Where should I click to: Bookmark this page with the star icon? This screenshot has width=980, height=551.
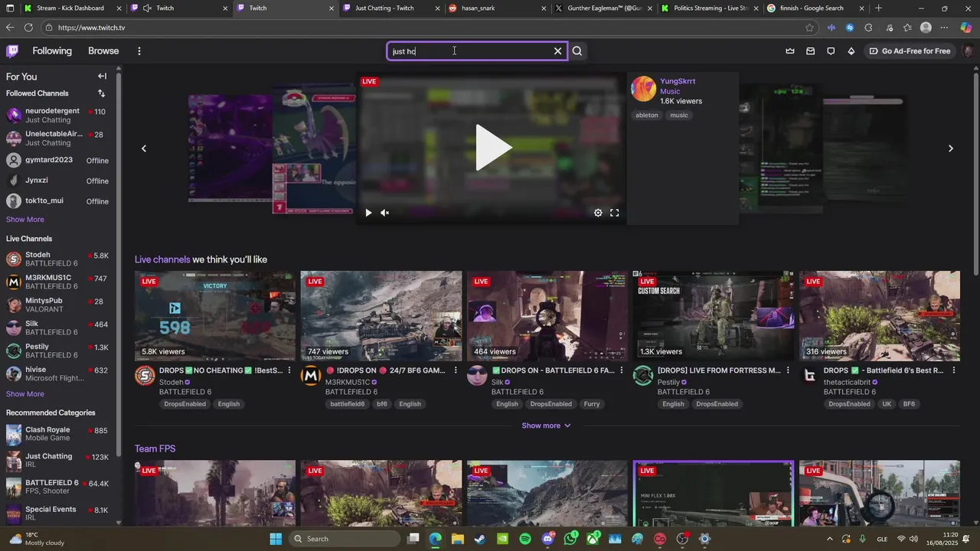click(x=809, y=28)
